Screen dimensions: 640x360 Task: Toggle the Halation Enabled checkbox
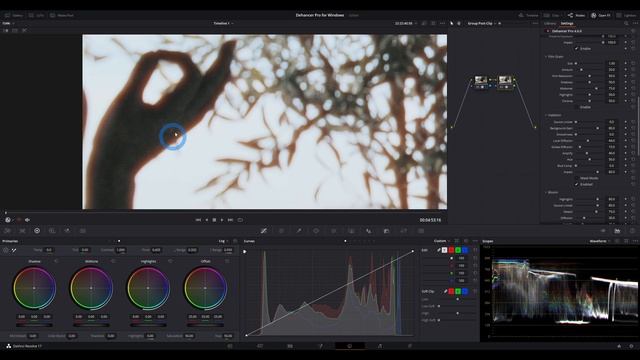577,184
